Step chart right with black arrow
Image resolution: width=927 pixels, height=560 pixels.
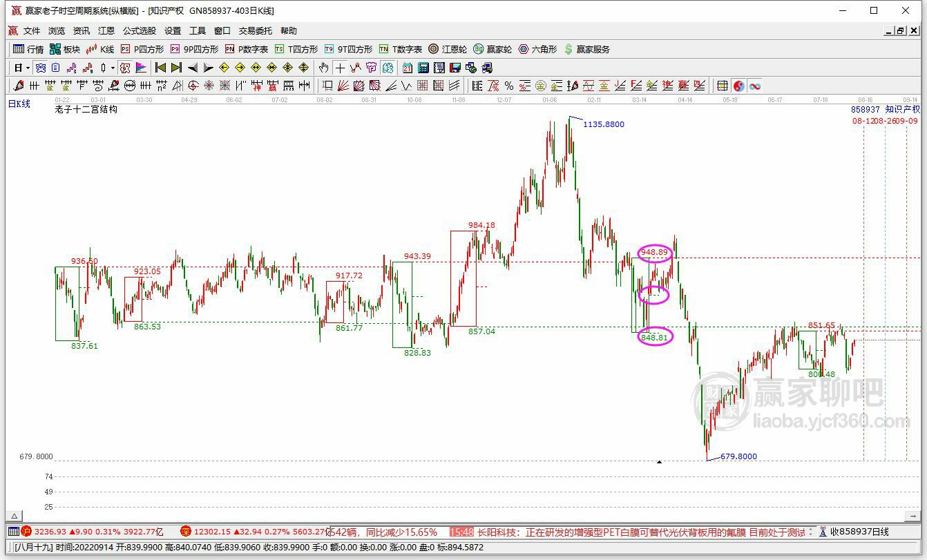(x=208, y=68)
